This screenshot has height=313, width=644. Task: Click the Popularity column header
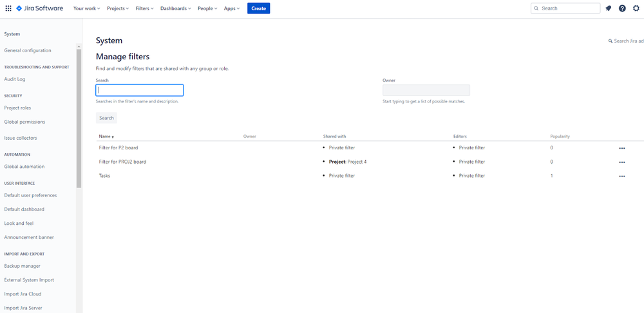(x=560, y=137)
